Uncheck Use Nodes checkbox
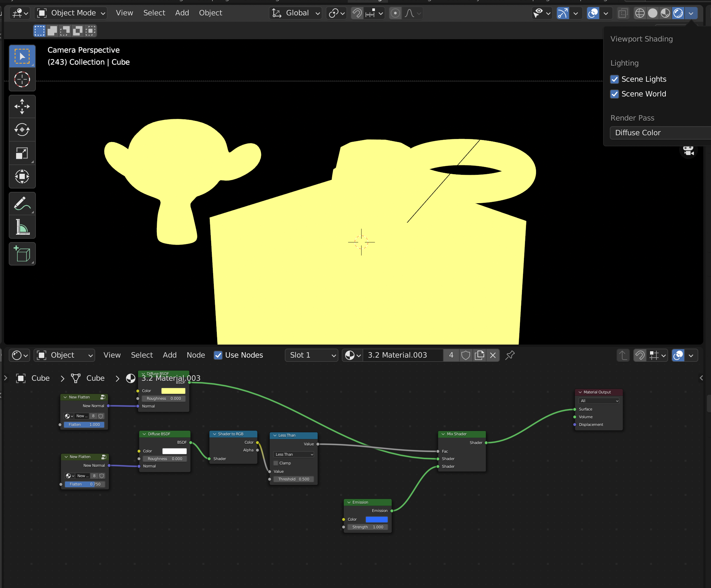Viewport: 711px width, 588px height. [x=218, y=355]
